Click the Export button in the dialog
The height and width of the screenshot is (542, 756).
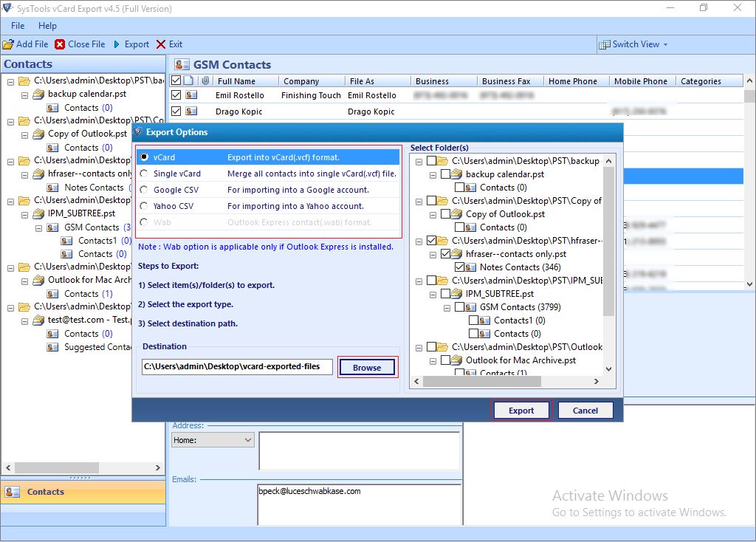coord(521,411)
